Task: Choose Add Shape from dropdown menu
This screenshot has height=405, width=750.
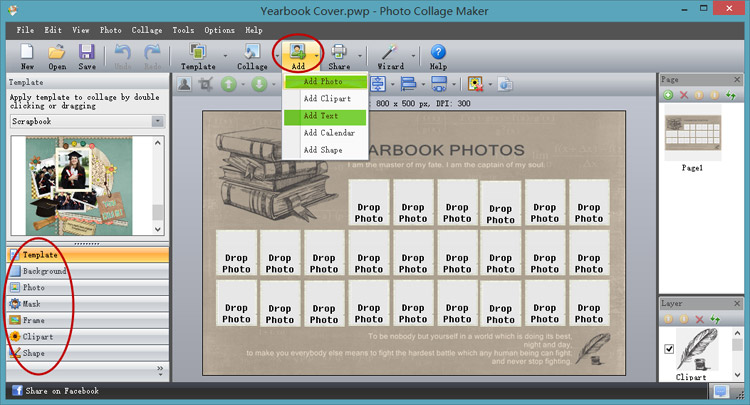Action: pos(325,150)
